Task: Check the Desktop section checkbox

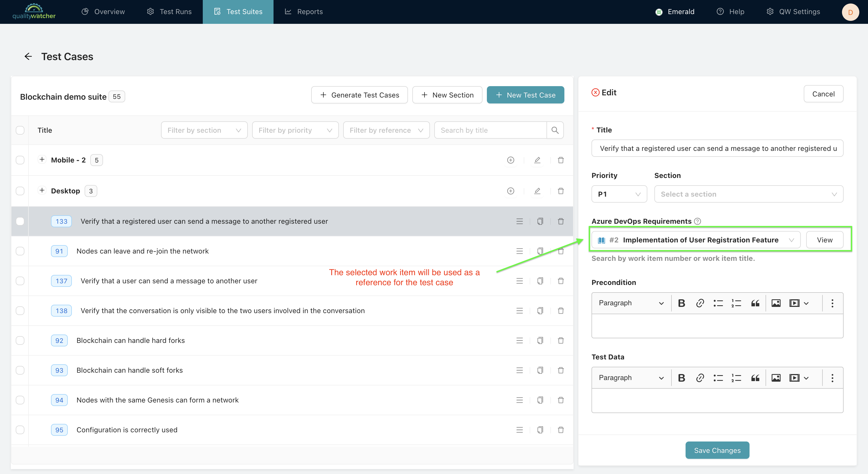Action: pos(20,191)
